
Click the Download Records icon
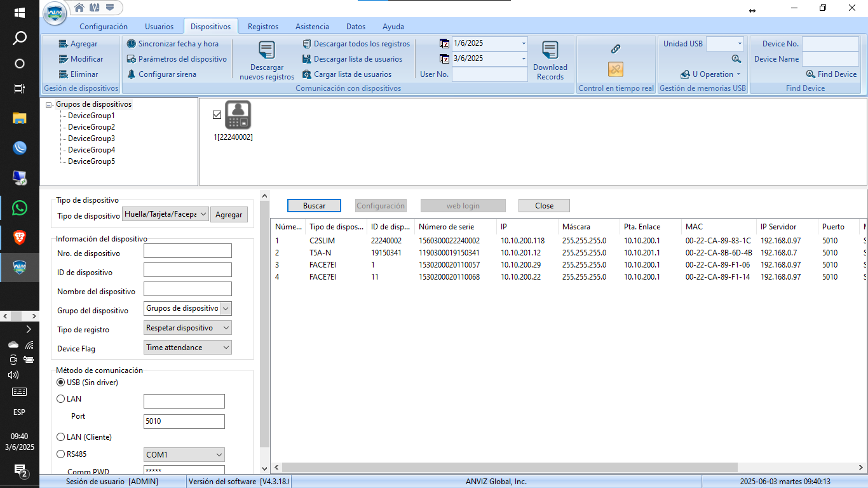[x=550, y=50]
